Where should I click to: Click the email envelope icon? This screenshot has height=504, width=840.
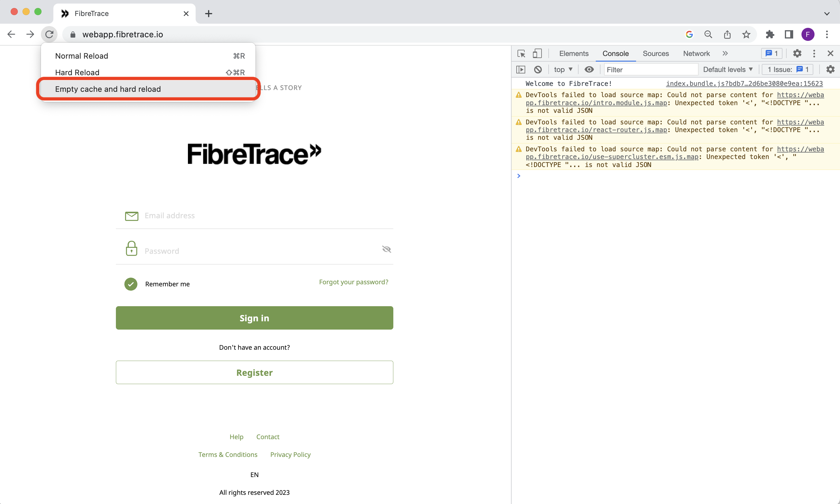point(132,216)
